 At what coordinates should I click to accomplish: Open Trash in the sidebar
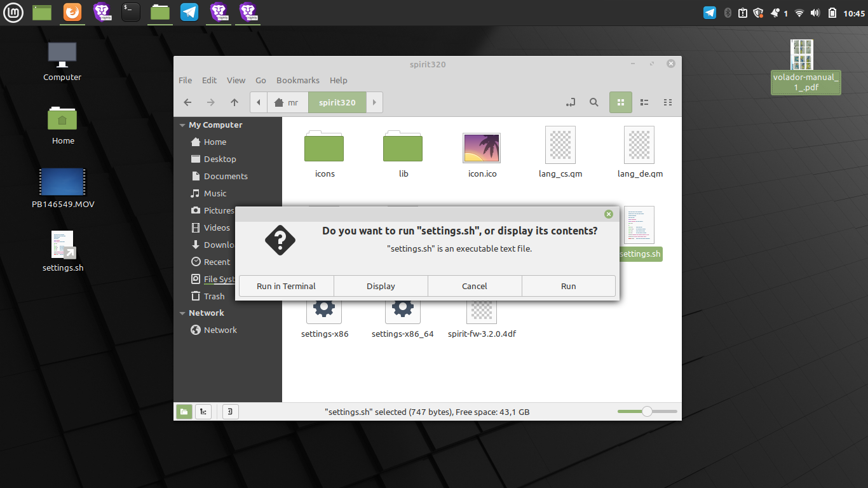pyautogui.click(x=214, y=296)
